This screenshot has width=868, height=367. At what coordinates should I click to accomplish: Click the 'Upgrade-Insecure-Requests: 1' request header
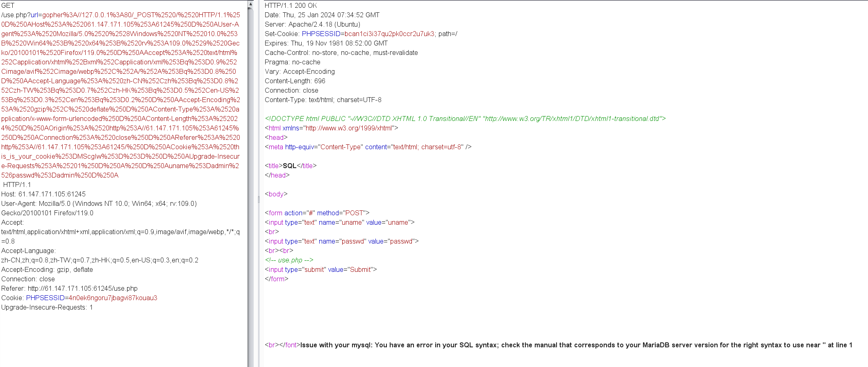tap(47, 307)
